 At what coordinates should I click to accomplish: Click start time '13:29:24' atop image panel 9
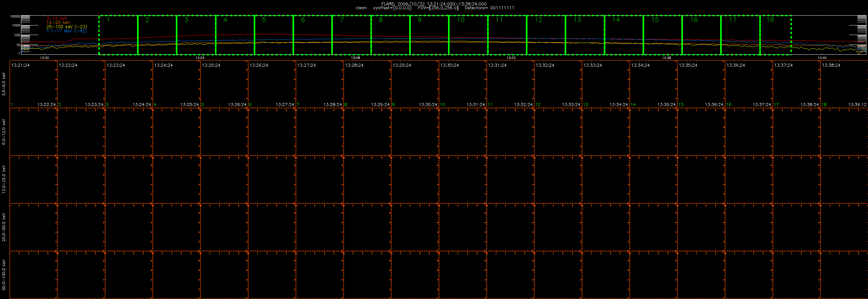[x=402, y=66]
